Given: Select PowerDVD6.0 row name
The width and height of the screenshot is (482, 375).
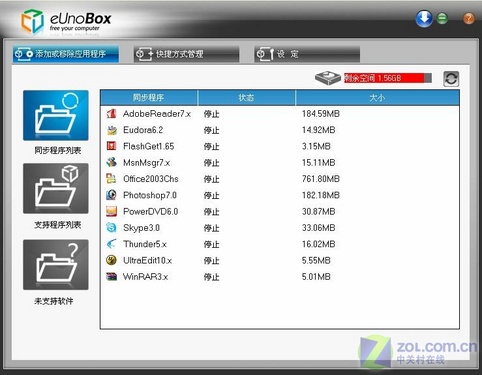Looking at the screenshot, I should click(x=150, y=211).
